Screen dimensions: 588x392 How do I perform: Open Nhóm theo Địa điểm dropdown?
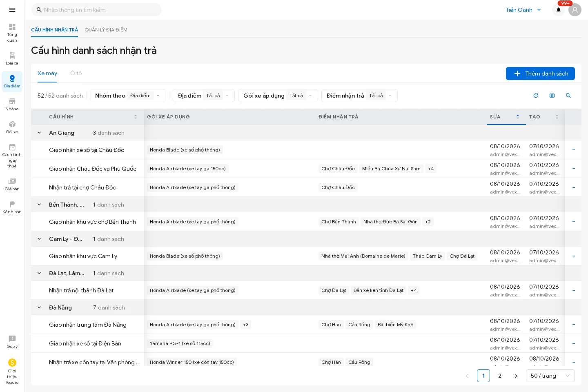coord(128,96)
